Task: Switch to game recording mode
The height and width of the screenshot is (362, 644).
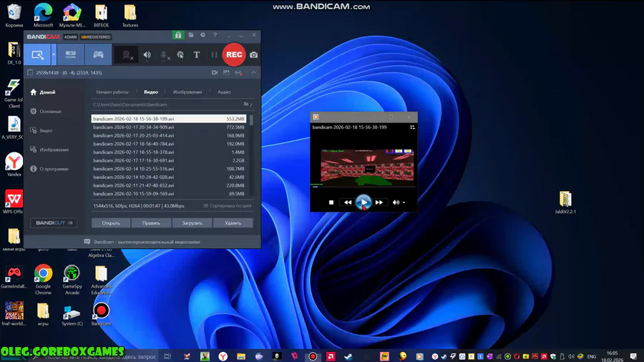Action: 98,54
